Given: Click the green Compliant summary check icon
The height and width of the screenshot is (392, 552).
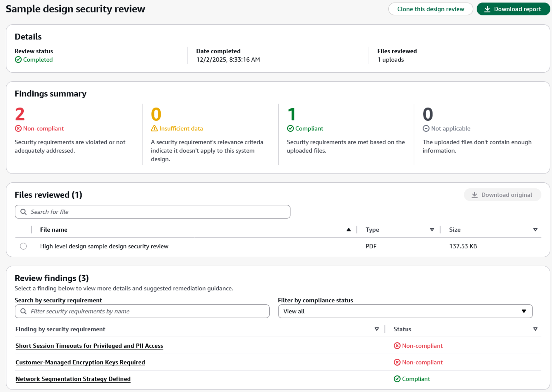Looking at the screenshot, I should pos(290,128).
